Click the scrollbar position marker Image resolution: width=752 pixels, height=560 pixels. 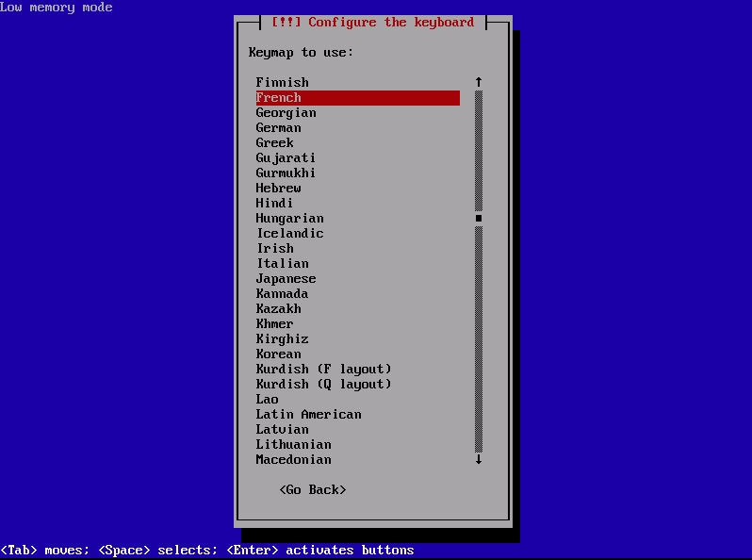(x=478, y=218)
